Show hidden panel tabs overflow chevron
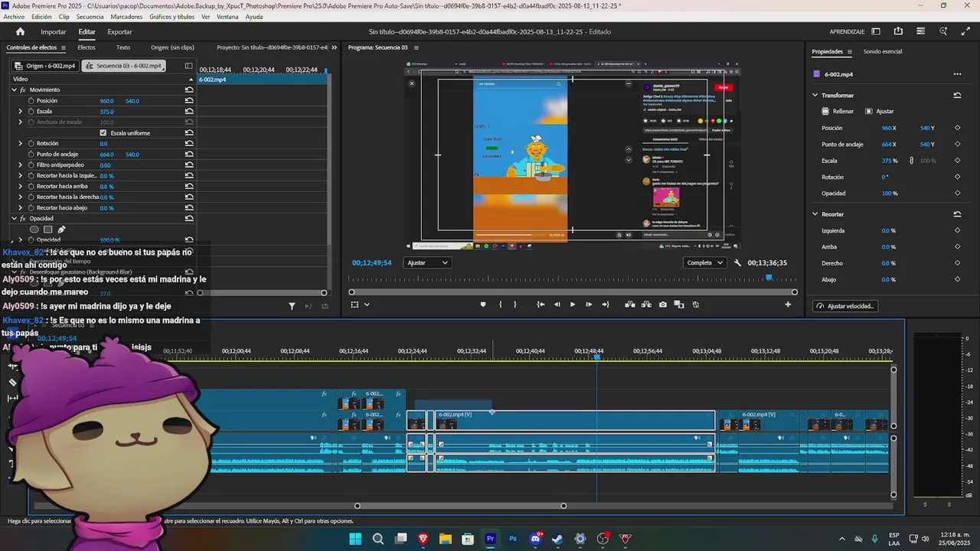This screenshot has height=551, width=980. (334, 47)
